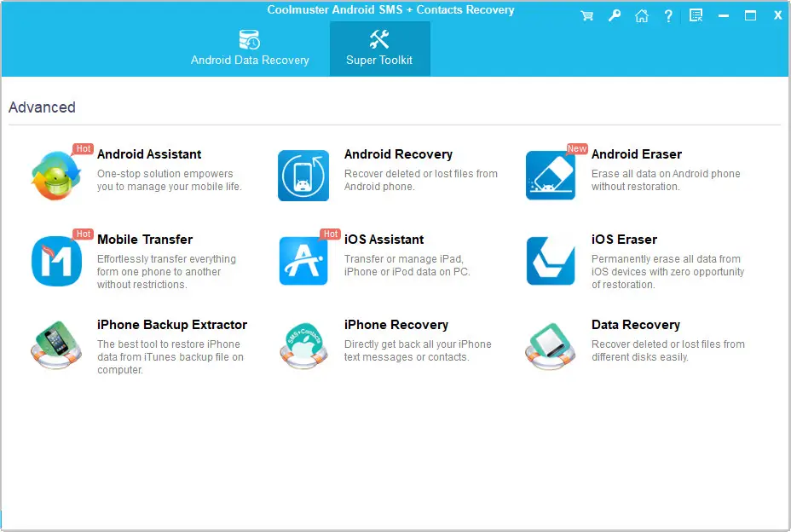The height and width of the screenshot is (532, 791).
Task: Click the iPhone Backup Extractor lifebuoy icon
Action: click(x=56, y=346)
